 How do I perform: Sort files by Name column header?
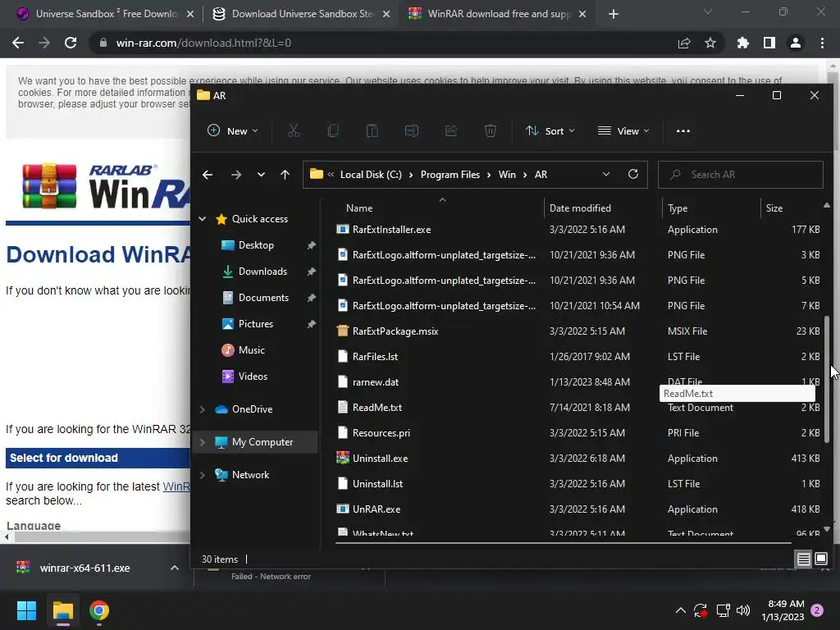[359, 208]
